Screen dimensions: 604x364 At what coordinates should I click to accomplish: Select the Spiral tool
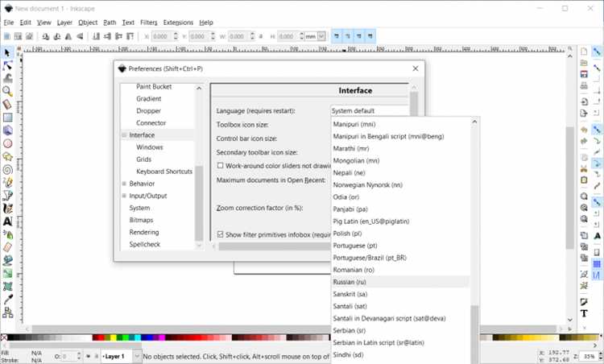point(7,169)
